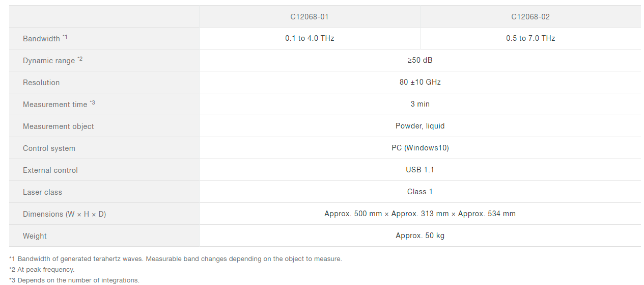Click footnote *1 about terahertz bandwidth

pos(176,259)
